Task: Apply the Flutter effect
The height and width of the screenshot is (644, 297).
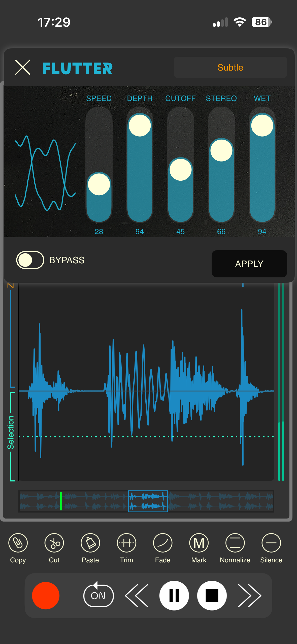Action: tap(249, 264)
